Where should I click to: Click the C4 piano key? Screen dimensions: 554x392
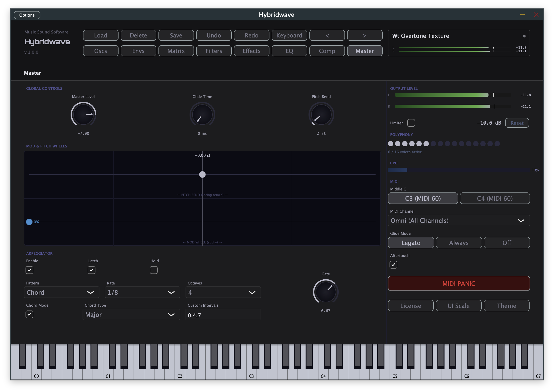coord(323,374)
